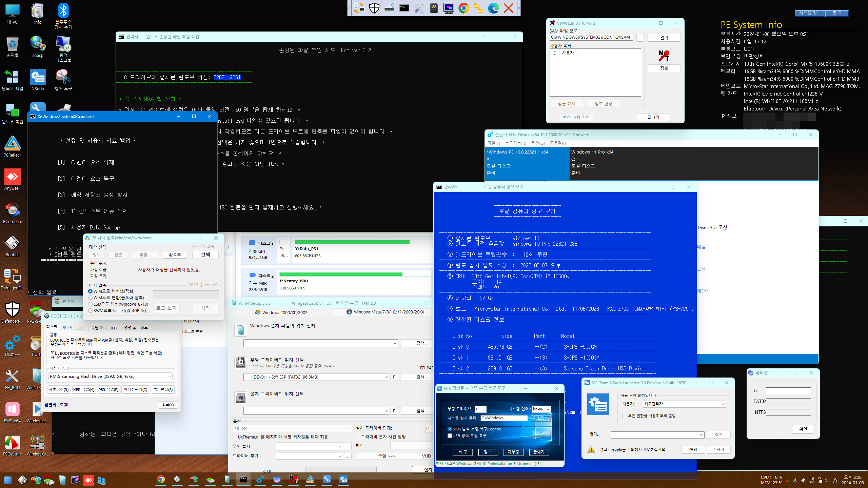
Task: Open the Dism++ desktop icon
Action: coord(13,346)
